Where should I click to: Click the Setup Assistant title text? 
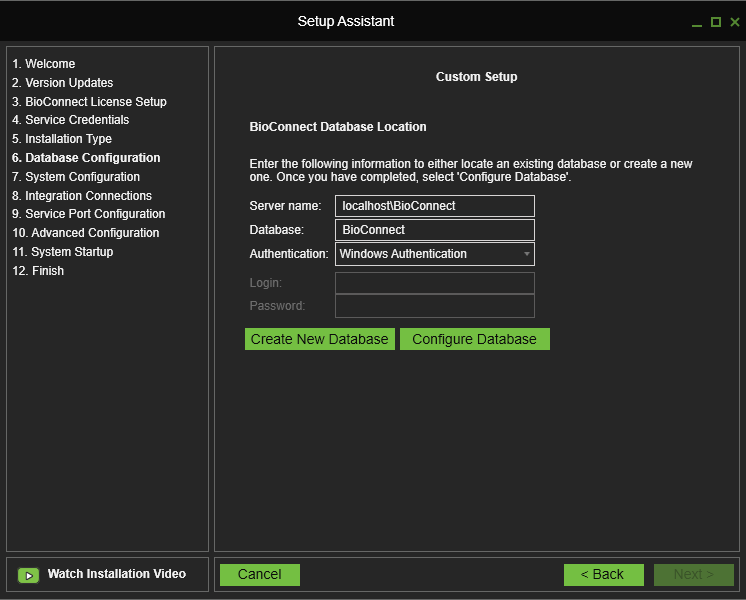(346, 21)
